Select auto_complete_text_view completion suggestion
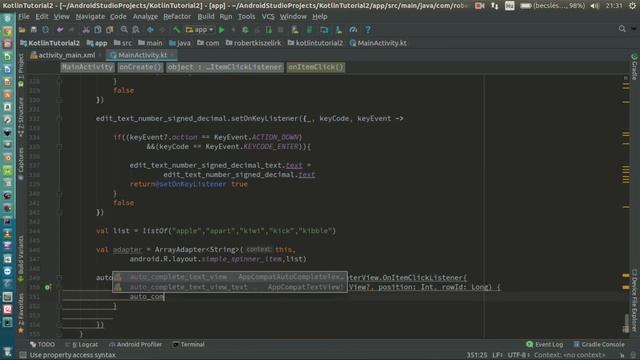The width and height of the screenshot is (640, 360). click(x=230, y=277)
